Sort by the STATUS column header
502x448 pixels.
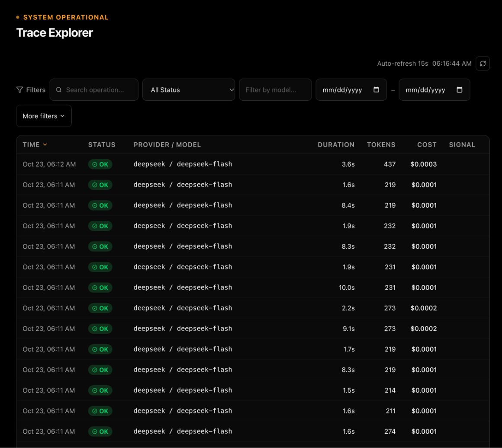tap(102, 144)
